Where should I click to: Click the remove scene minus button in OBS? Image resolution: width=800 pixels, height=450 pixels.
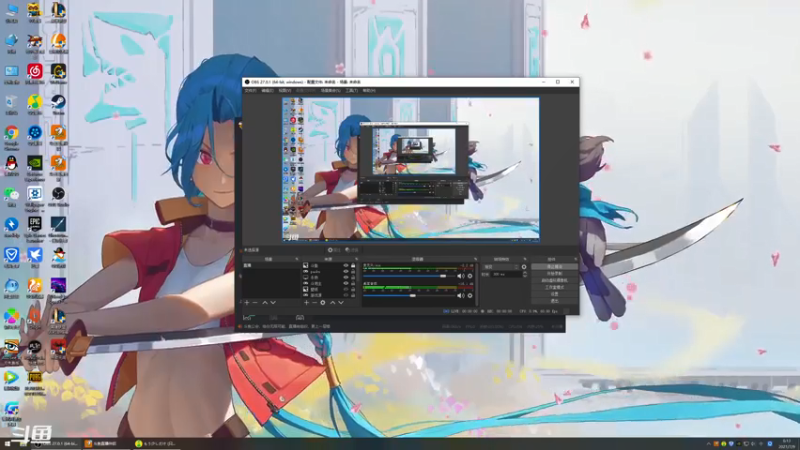[255, 303]
